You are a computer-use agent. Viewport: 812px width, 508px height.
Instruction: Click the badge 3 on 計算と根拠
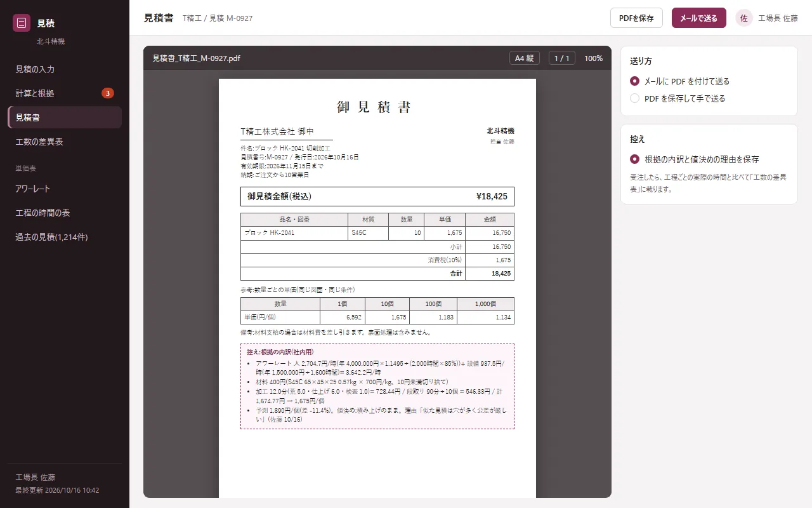point(108,93)
